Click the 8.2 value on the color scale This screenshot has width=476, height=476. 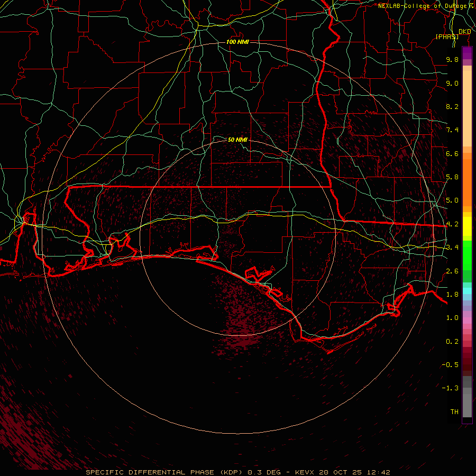click(452, 106)
